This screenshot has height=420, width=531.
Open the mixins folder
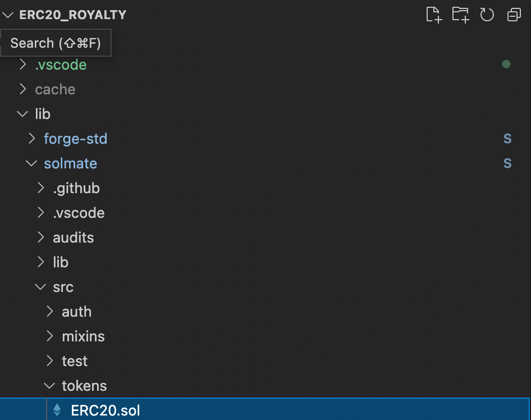coord(83,336)
